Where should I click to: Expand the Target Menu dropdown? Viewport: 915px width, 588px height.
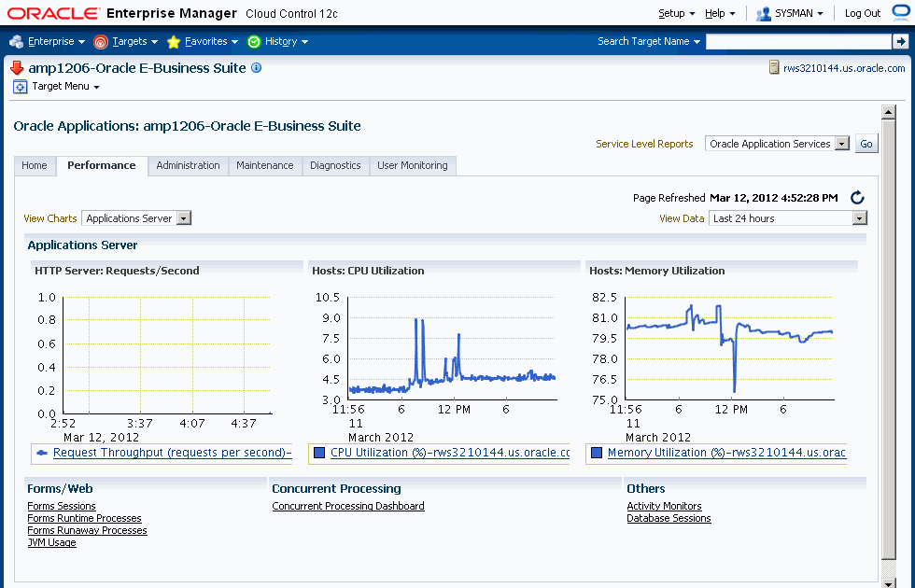(65, 86)
